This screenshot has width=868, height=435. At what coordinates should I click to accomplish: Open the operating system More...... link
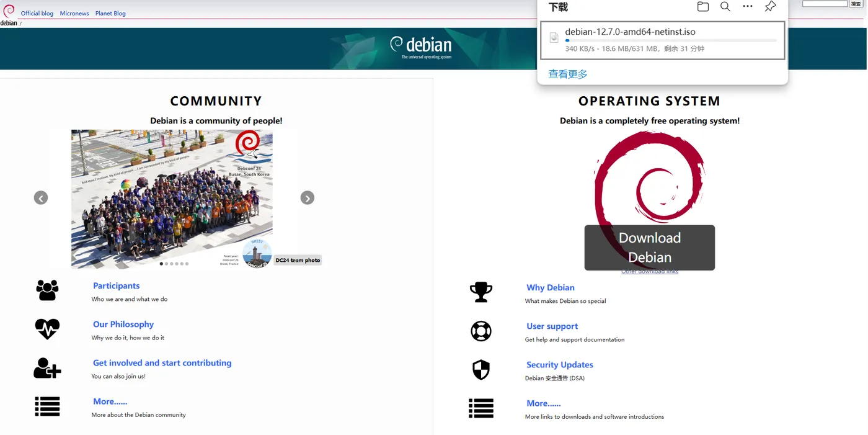(x=544, y=403)
